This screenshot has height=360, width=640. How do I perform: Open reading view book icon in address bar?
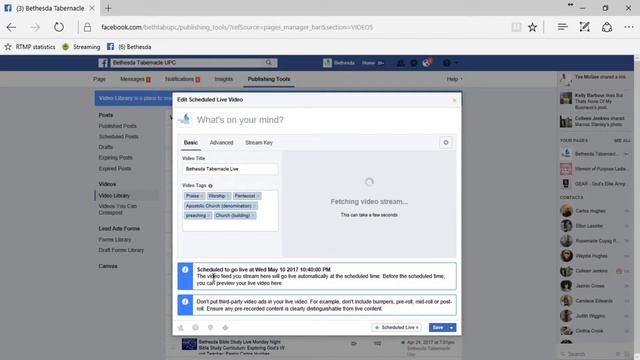pyautogui.click(x=516, y=27)
